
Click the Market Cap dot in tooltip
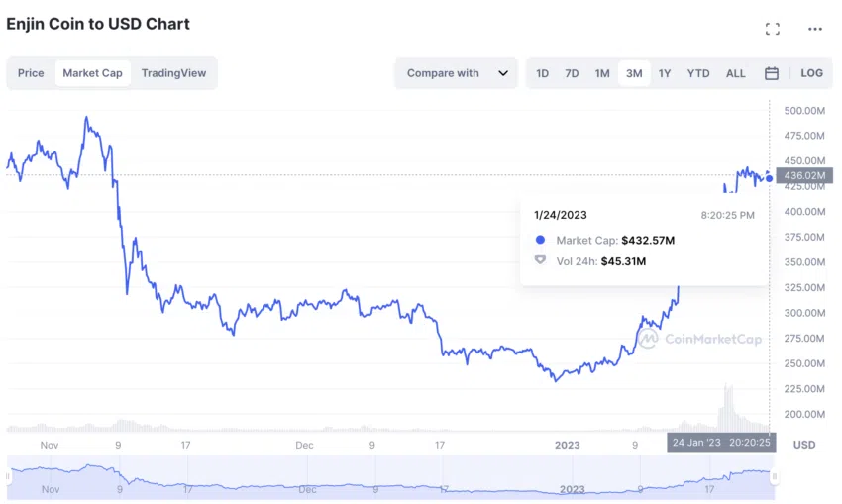click(540, 240)
